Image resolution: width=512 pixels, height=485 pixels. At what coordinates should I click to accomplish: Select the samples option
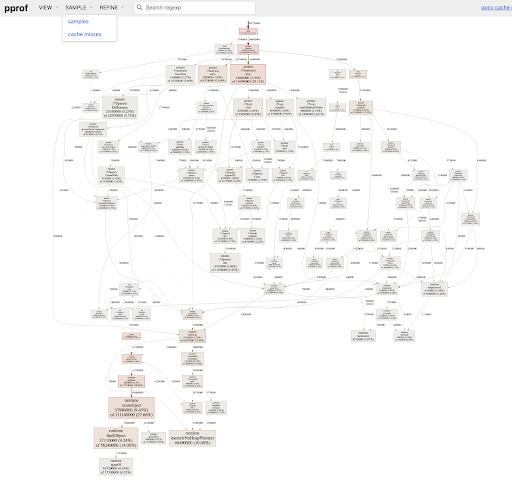coord(78,21)
